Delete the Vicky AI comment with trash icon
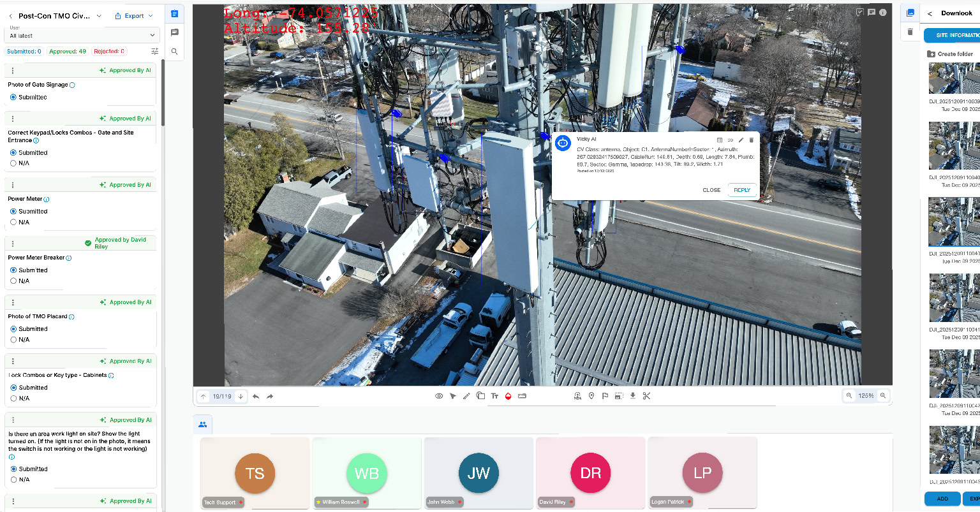 pyautogui.click(x=751, y=140)
